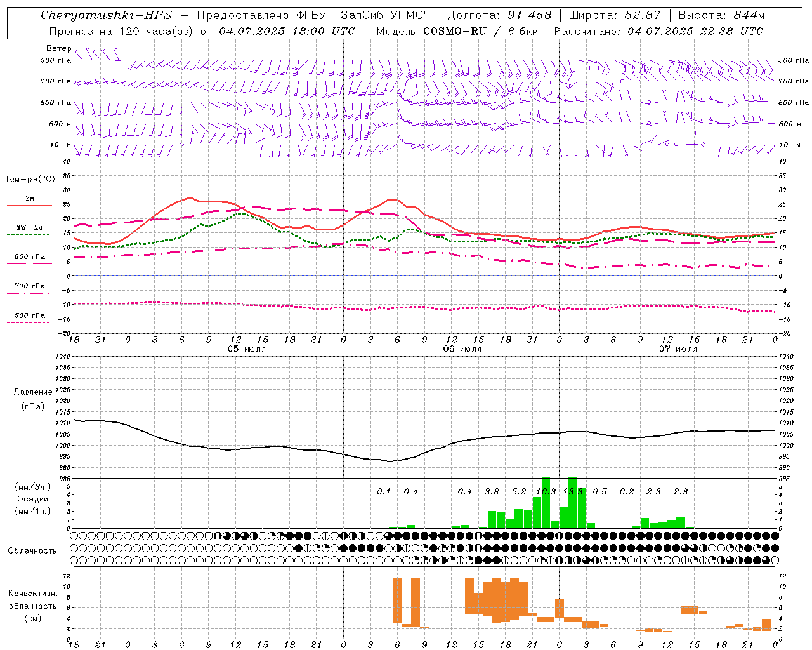Click the Облачность panel label
Screen dimensions: 812x650
pyautogui.click(x=32, y=550)
